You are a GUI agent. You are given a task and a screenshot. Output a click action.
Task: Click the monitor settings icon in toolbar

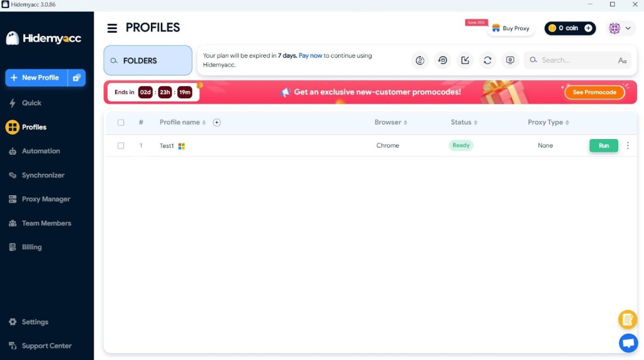(510, 60)
